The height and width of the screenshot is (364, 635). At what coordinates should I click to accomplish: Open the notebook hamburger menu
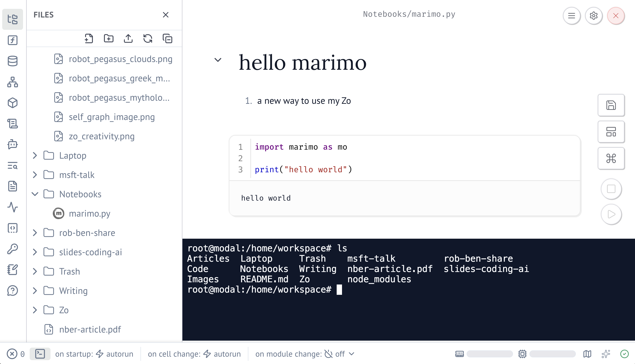click(x=571, y=16)
